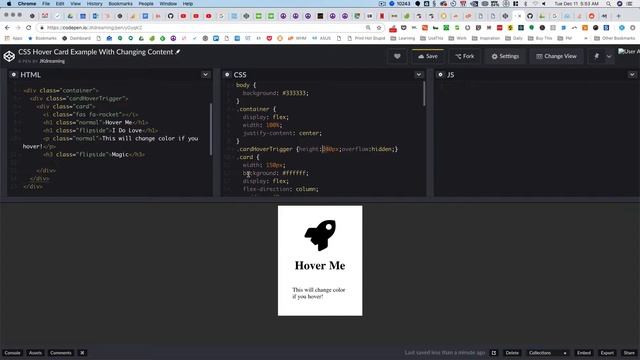This screenshot has height=360, width=640.
Task: Open the Apple menu
Action: (x=9, y=4)
